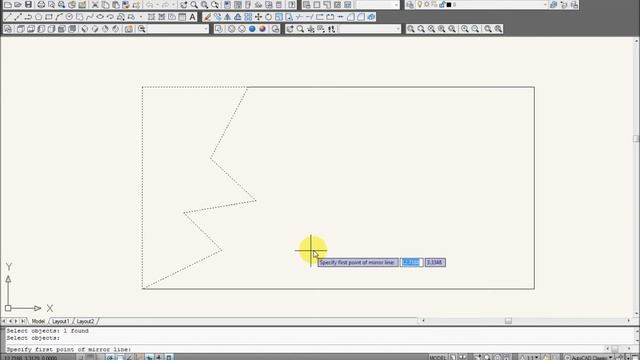Screen dimensions: 640x360
Task: Click the last-tab navigation arrow beside Model
Action: coord(23,322)
